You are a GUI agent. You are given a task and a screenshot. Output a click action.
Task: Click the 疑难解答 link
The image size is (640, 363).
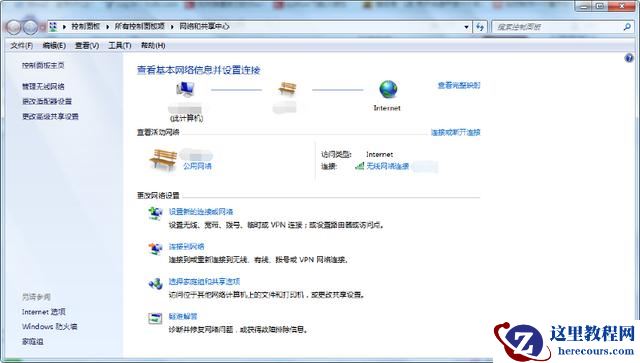tap(183, 316)
